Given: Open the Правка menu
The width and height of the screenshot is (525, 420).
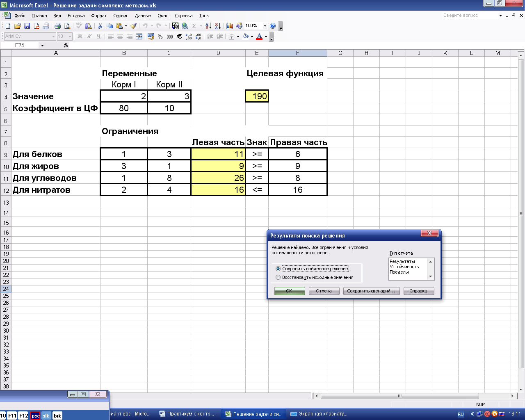Looking at the screenshot, I should click(39, 16).
